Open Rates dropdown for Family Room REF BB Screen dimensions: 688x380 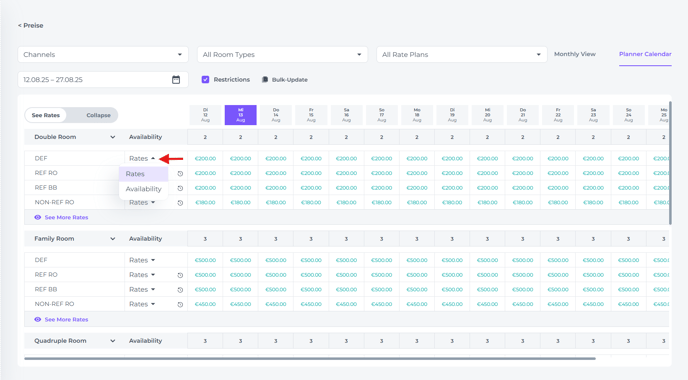[x=142, y=290]
